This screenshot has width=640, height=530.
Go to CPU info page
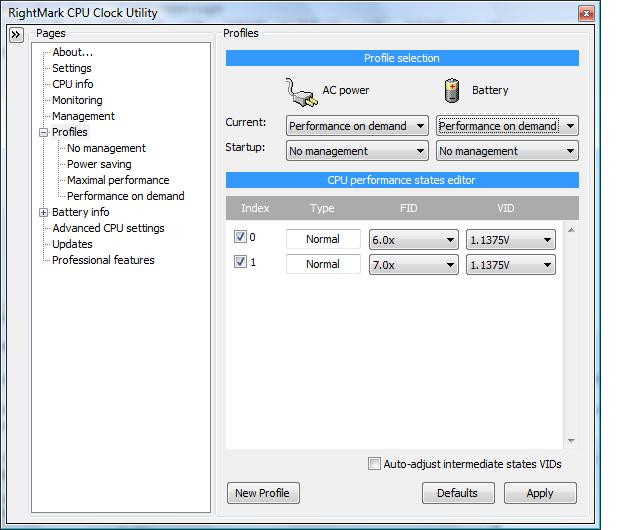pyautogui.click(x=73, y=84)
